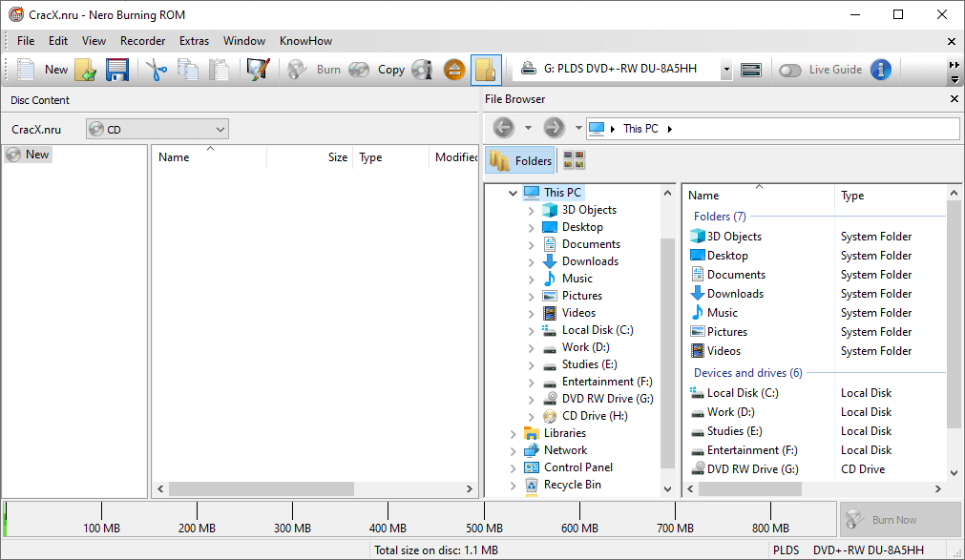Open the CD disc type dropdown
Screen dimensions: 965x560
[x=157, y=129]
